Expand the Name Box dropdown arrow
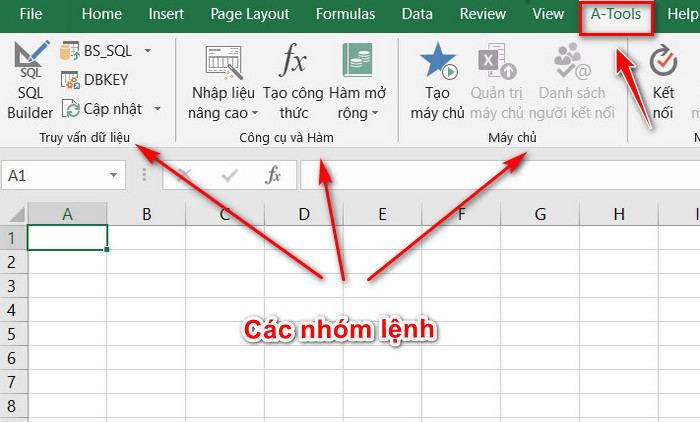Image resolution: width=700 pixels, height=422 pixels. (114, 175)
